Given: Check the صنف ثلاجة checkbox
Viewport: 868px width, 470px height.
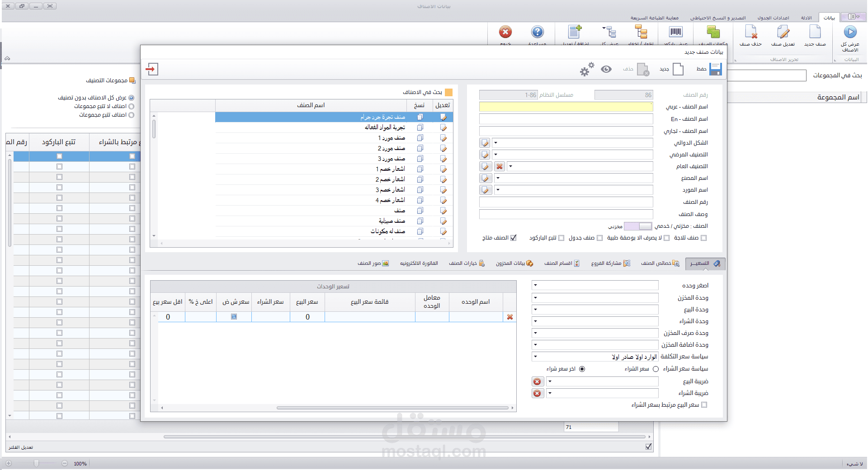Looking at the screenshot, I should coord(703,238).
